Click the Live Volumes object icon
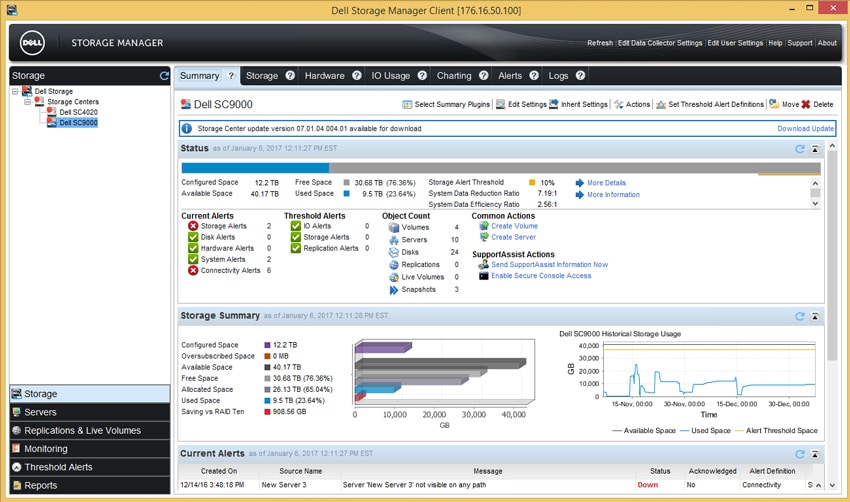Viewport: 850px width, 502px height. pos(394,277)
